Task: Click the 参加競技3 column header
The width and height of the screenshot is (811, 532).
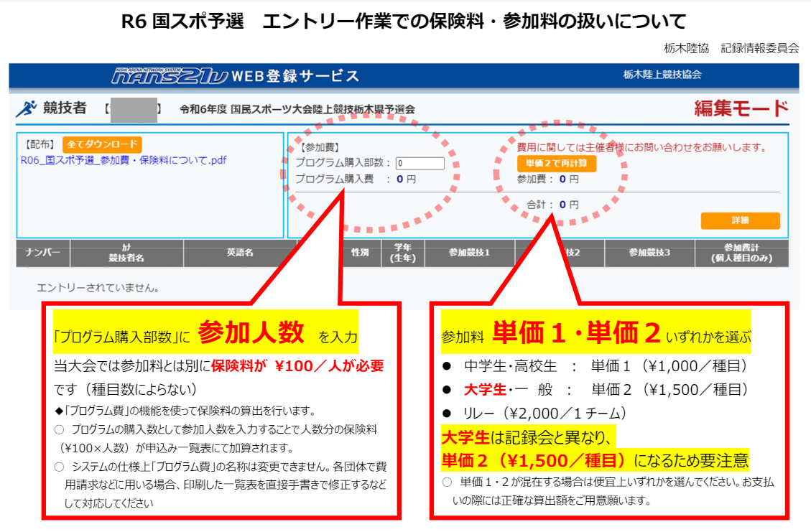Action: (649, 253)
